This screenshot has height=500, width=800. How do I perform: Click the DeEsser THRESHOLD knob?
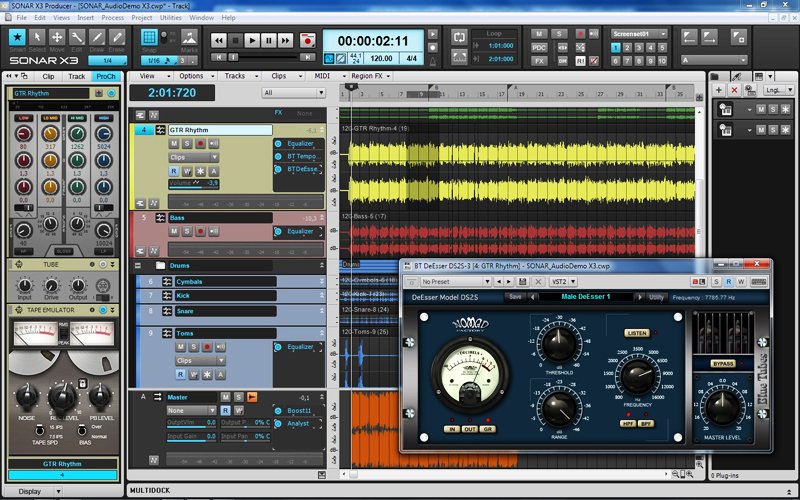[x=559, y=344]
